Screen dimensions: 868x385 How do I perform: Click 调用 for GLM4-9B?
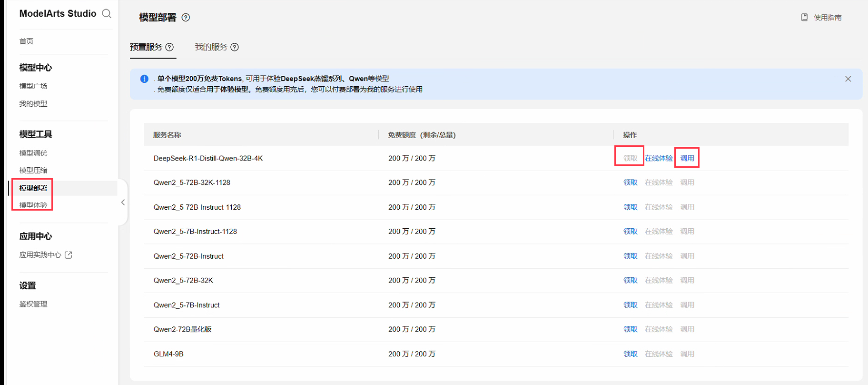point(687,354)
